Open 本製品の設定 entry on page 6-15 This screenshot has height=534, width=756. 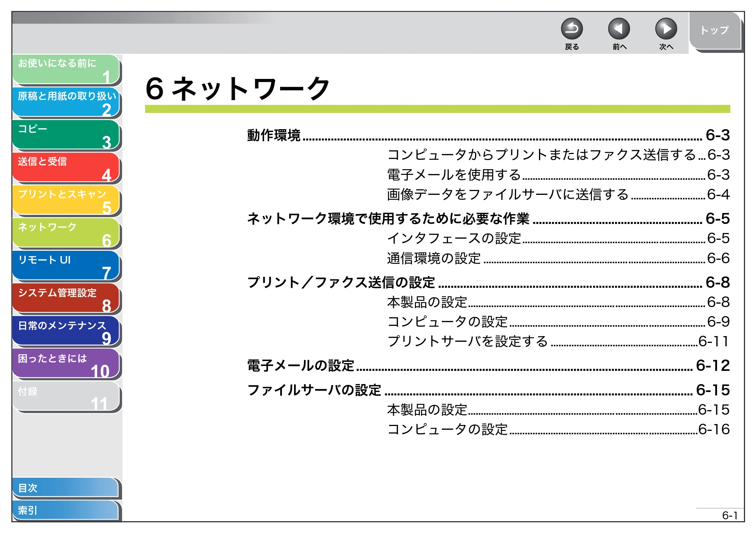558,410
